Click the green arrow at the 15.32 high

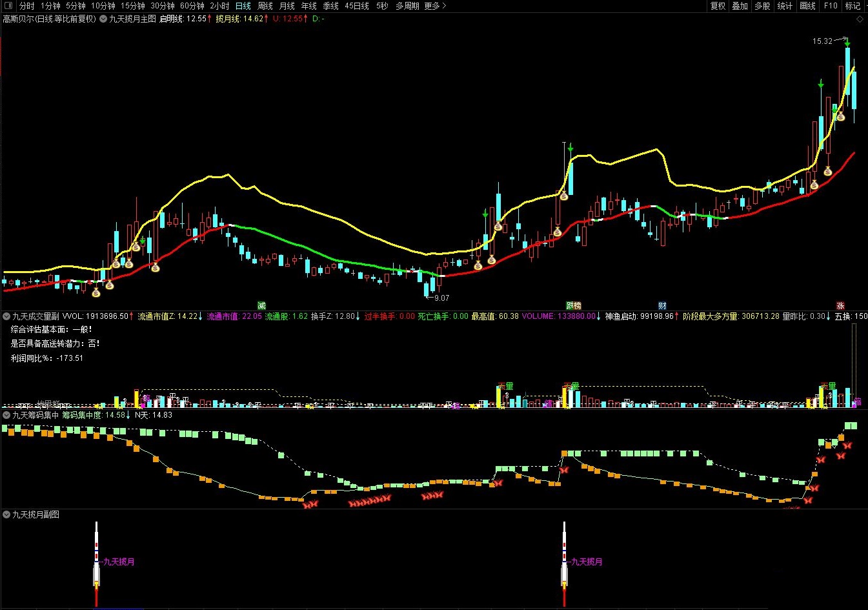click(847, 44)
